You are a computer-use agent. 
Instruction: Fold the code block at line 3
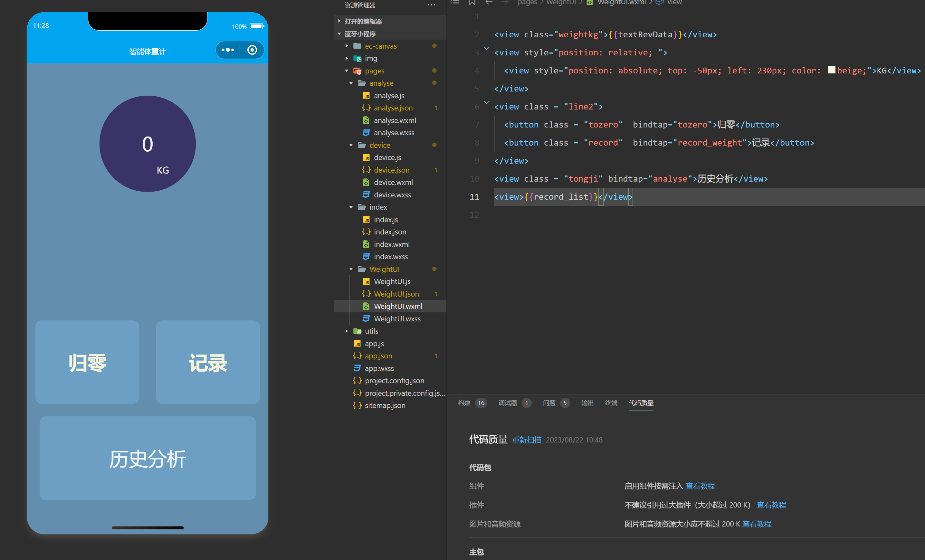(487, 48)
